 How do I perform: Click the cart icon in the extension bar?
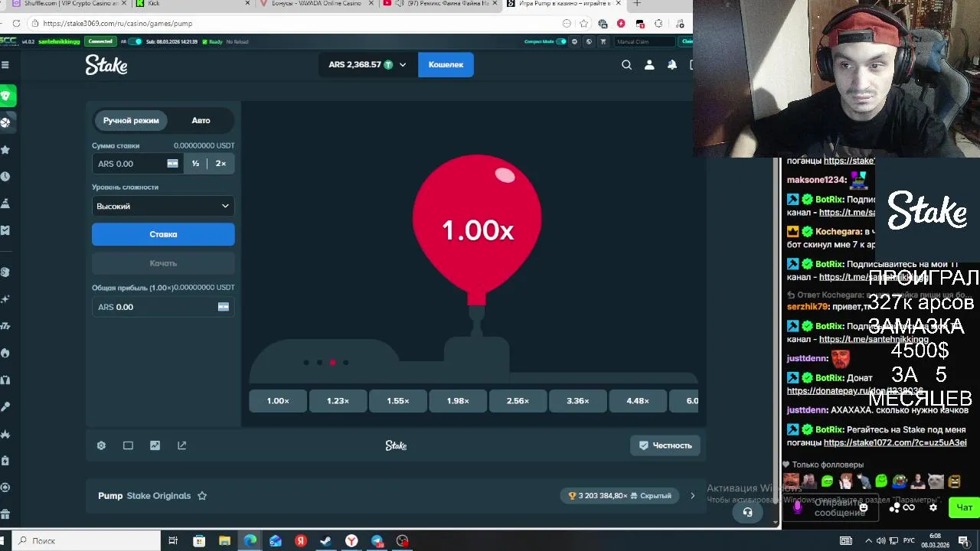(x=603, y=41)
